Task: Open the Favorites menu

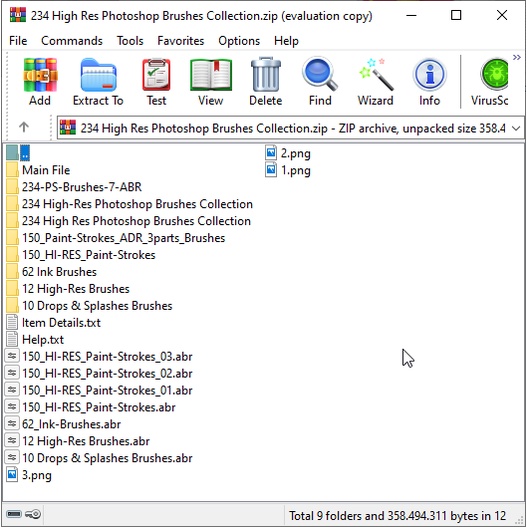Action: [180, 41]
